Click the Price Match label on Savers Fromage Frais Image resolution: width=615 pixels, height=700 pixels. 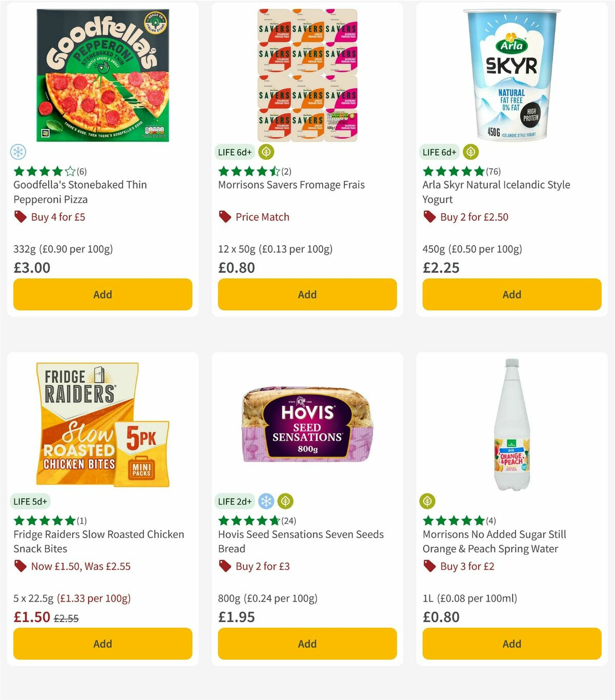pyautogui.click(x=262, y=217)
